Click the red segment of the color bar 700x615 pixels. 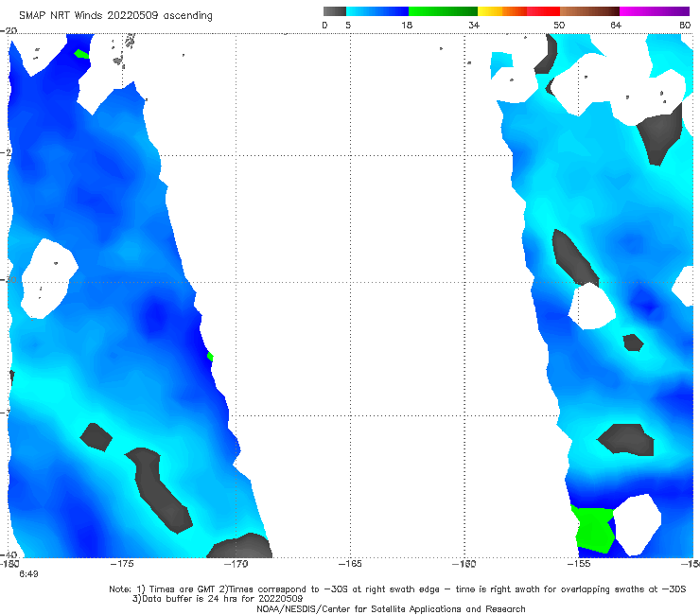pyautogui.click(x=543, y=11)
